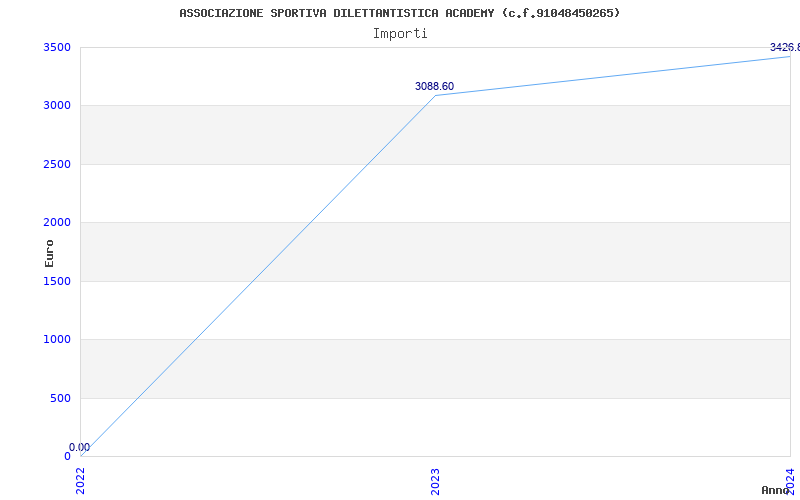The width and height of the screenshot is (800, 500).
Task: Click the 'Euro' y-axis title
Action: point(49,253)
